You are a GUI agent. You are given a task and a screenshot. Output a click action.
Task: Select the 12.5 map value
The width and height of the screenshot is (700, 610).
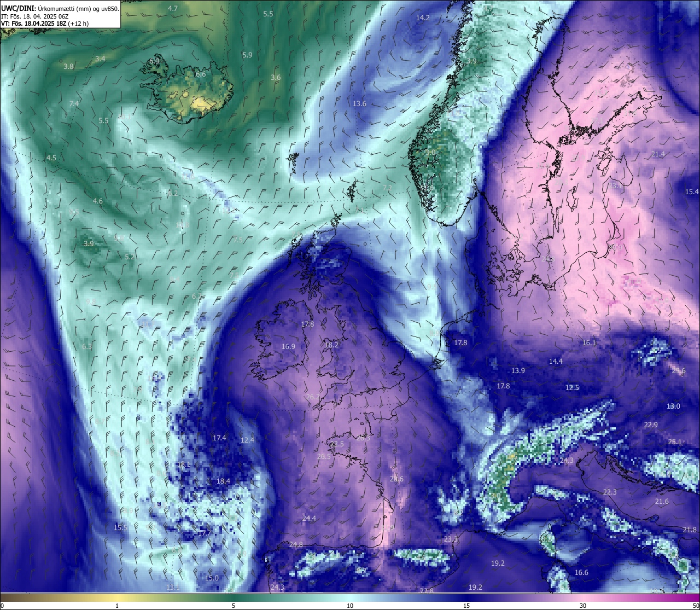coord(572,387)
